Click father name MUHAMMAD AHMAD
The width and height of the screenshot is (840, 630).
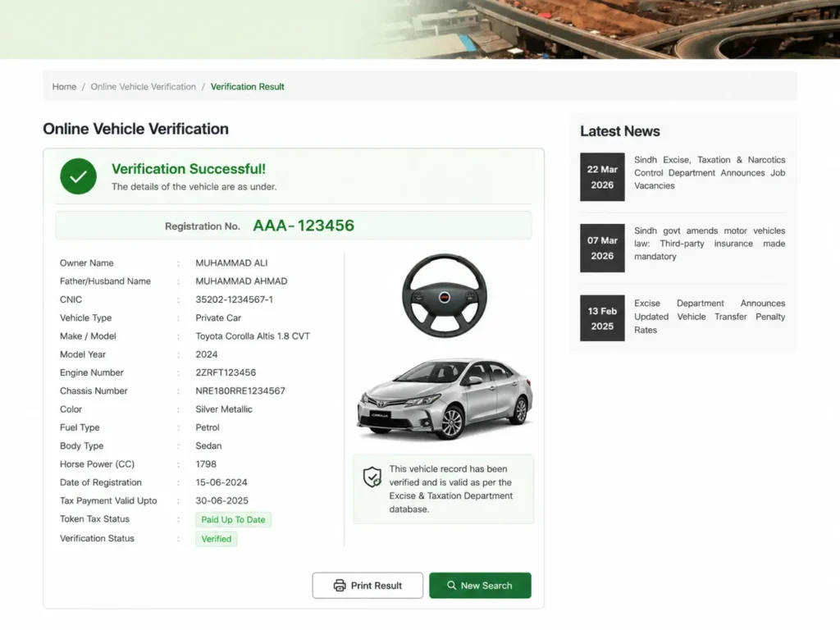click(x=241, y=281)
